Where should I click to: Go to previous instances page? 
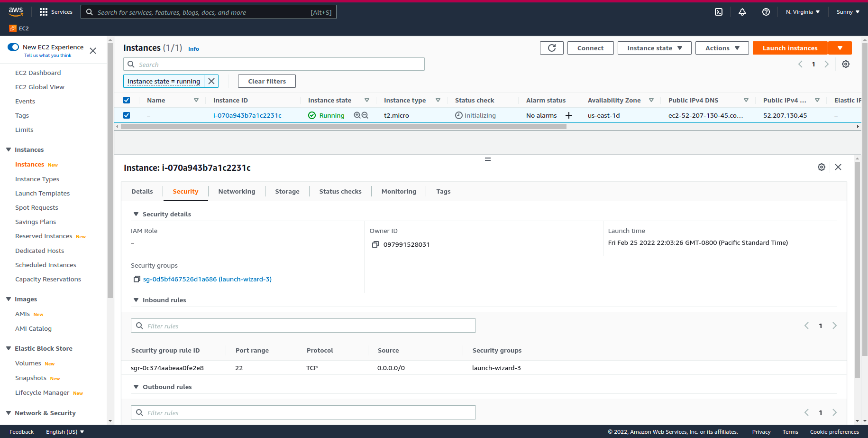(800, 64)
